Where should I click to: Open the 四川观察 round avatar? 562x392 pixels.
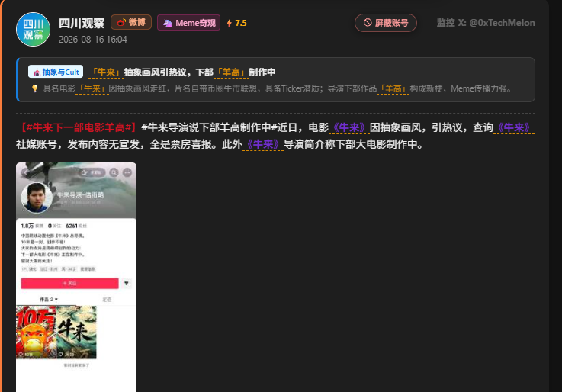[33, 30]
